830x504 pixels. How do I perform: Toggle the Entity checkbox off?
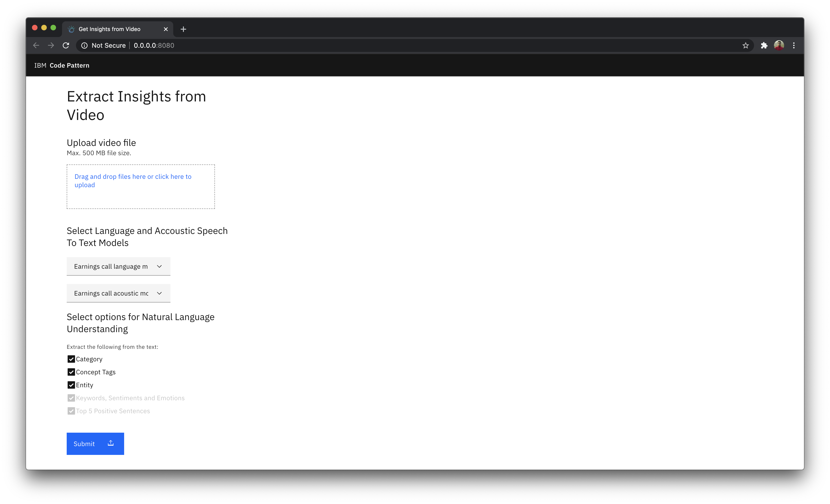(x=71, y=385)
